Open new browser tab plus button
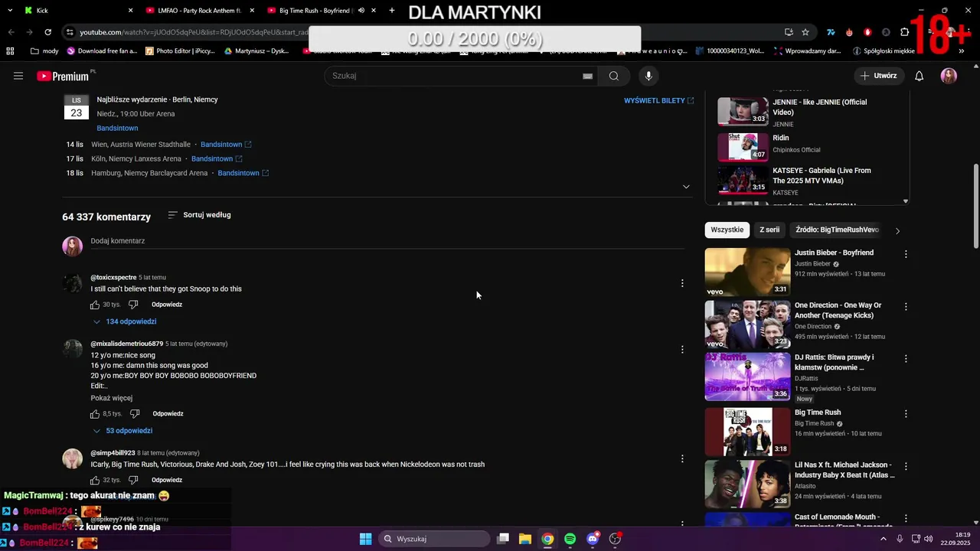This screenshot has height=551, width=980. point(392,11)
